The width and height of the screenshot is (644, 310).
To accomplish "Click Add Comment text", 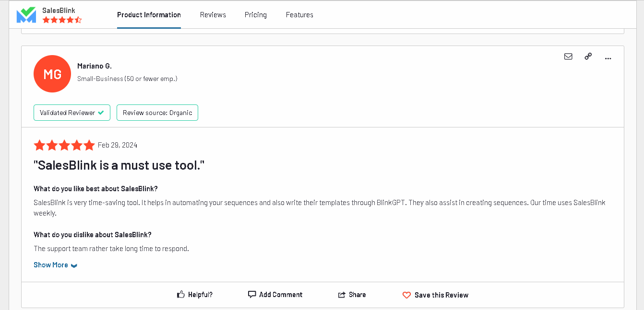I will point(281,295).
